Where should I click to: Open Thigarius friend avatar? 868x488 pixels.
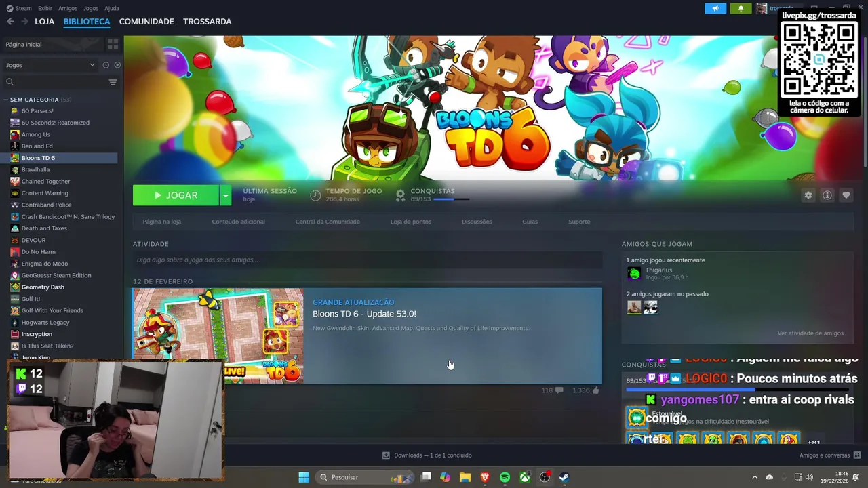(x=634, y=274)
